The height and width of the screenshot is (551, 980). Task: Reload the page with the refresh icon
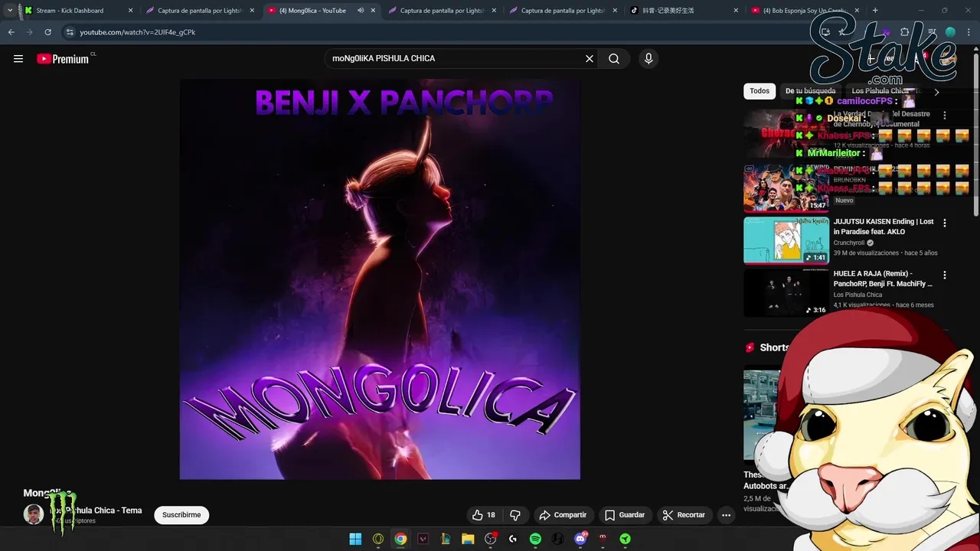[47, 32]
